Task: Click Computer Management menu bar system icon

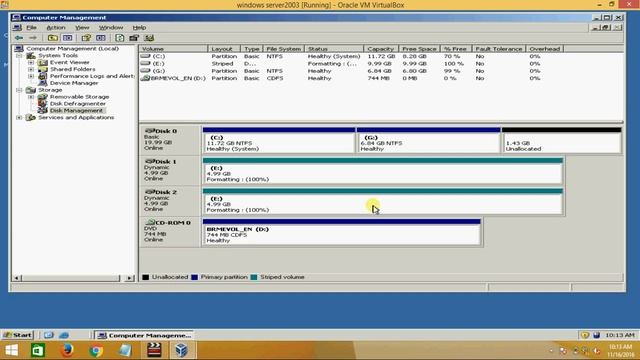Action: pyautogui.click(x=17, y=28)
